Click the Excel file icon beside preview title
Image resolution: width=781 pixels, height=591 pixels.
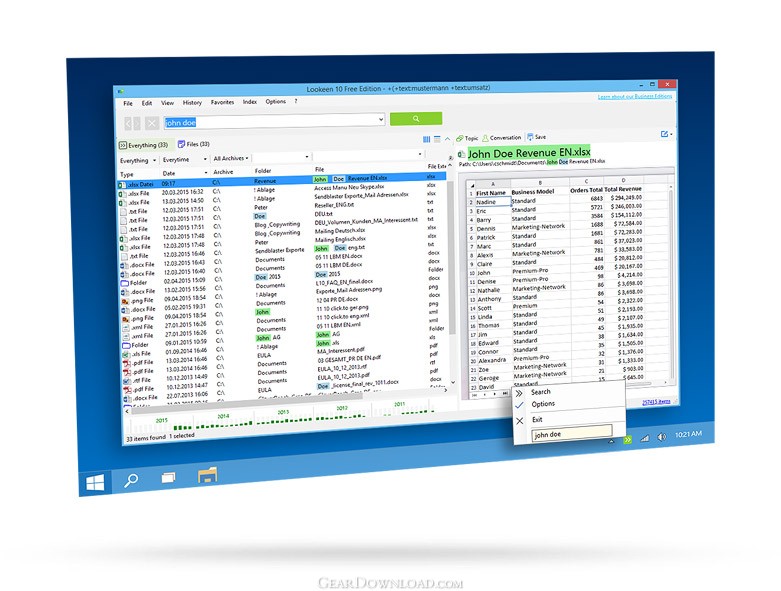coord(461,154)
